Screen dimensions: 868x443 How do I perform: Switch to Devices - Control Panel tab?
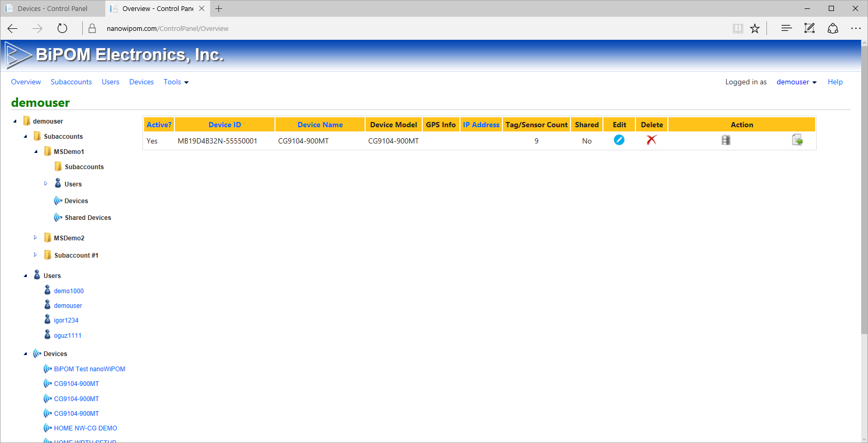pyautogui.click(x=52, y=8)
